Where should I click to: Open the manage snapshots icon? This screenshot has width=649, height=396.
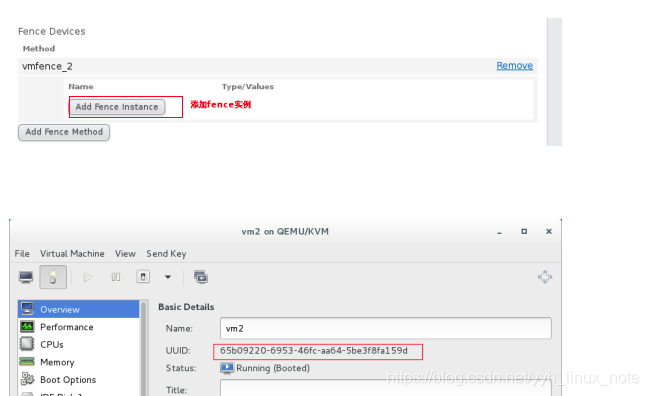click(x=201, y=277)
